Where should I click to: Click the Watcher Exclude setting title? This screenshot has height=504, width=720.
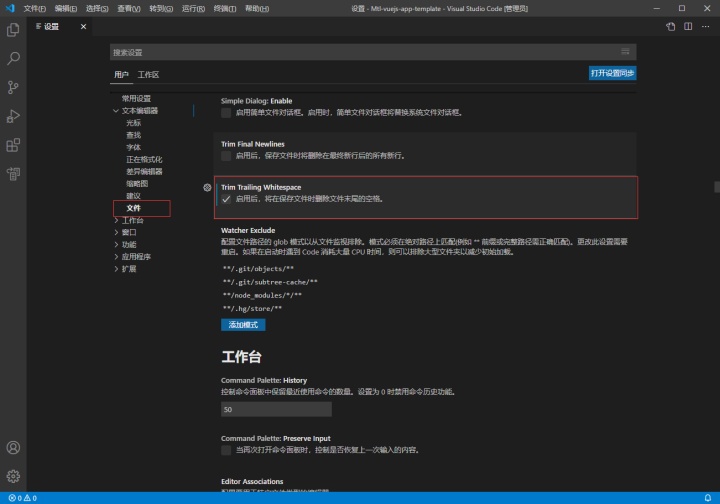tap(248, 230)
